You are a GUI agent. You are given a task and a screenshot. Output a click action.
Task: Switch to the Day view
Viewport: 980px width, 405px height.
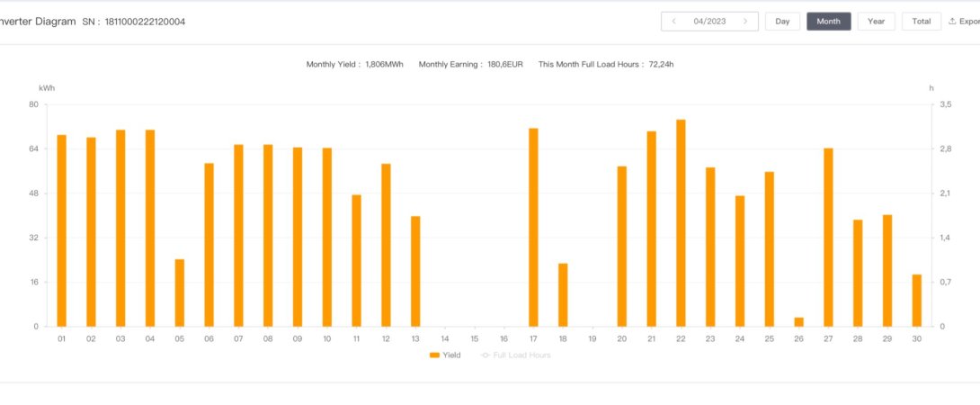tap(782, 22)
